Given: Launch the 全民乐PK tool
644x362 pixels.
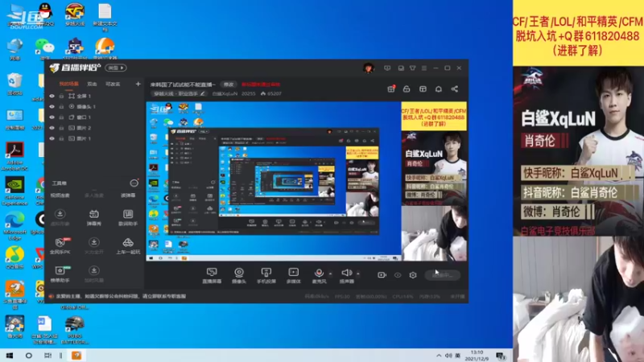Looking at the screenshot, I should point(60,245).
